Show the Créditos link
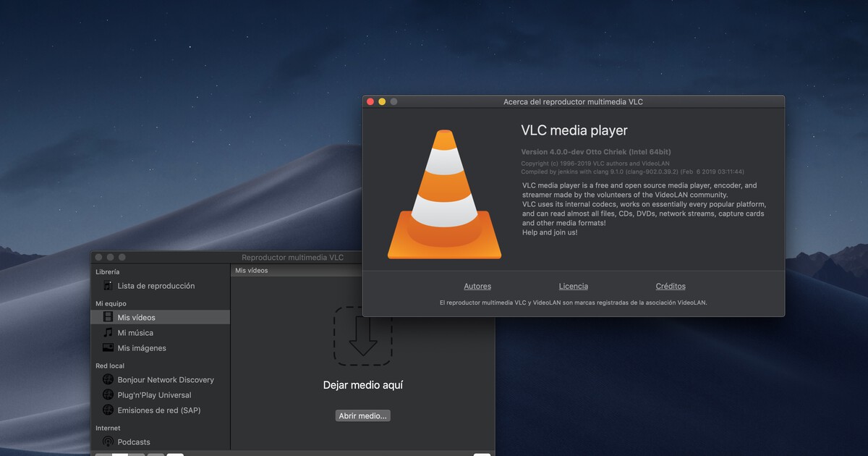The image size is (868, 456). [x=671, y=286]
